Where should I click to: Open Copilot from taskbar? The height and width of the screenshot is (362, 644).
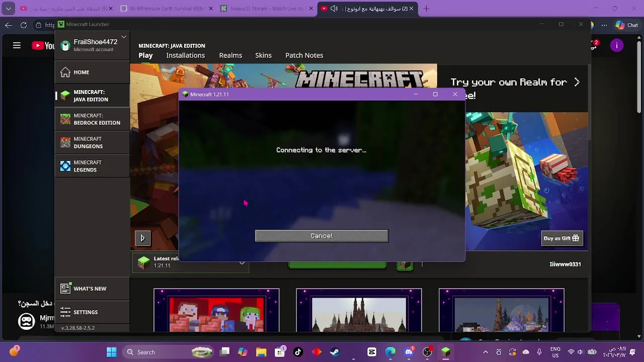click(x=243, y=352)
